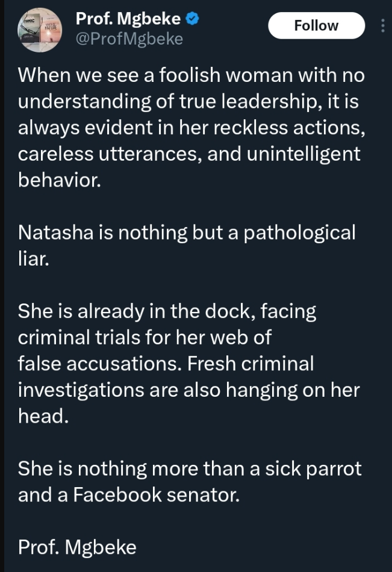Click the blue verified badge icon
This screenshot has height=572, width=392.
(192, 19)
